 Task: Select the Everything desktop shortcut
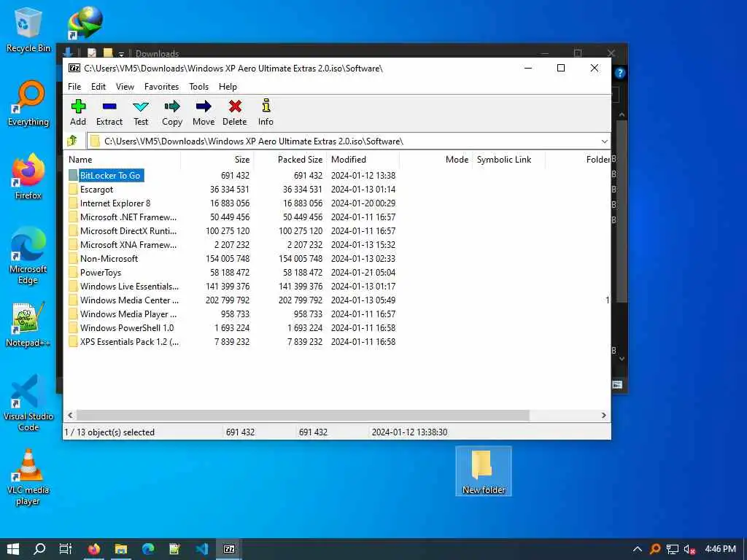28,104
